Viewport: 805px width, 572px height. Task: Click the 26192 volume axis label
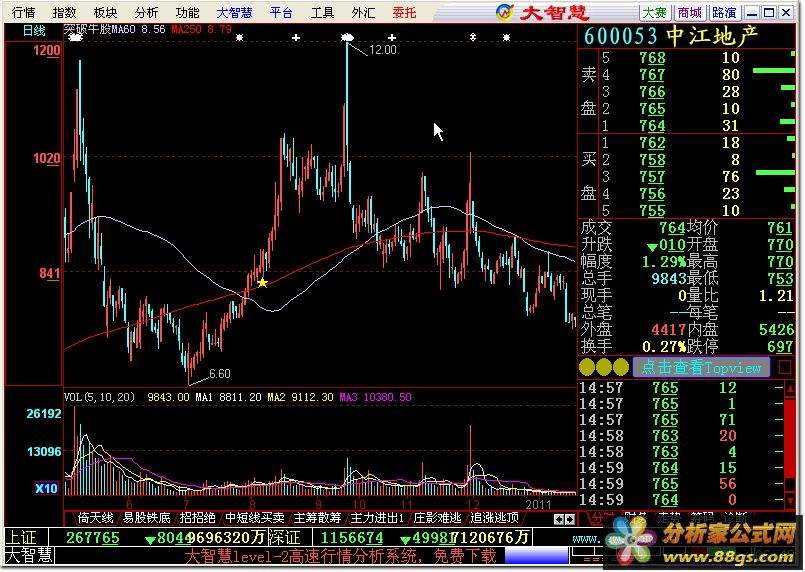(x=44, y=413)
